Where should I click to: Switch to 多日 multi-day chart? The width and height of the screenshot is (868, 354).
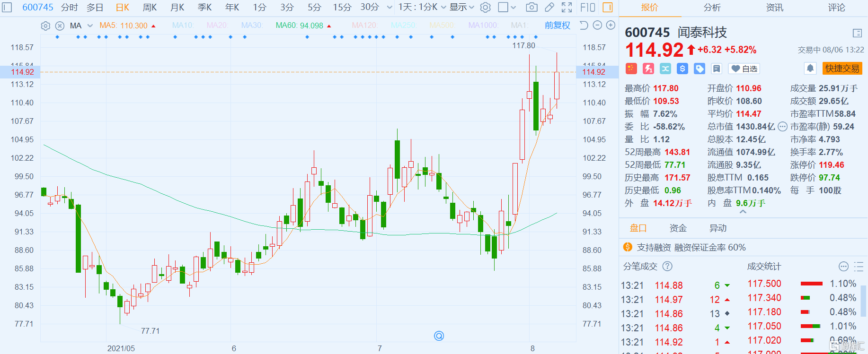point(95,7)
